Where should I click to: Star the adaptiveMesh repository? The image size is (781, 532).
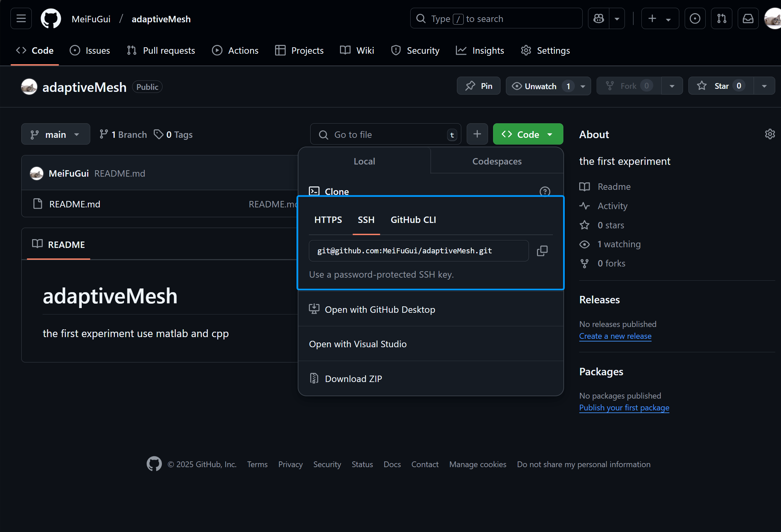point(721,86)
